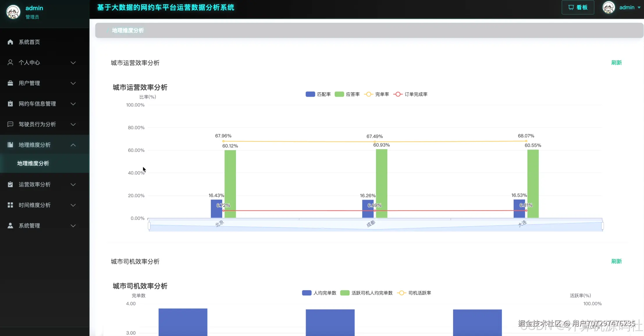Click the home icon beside 系统首页

(10, 42)
